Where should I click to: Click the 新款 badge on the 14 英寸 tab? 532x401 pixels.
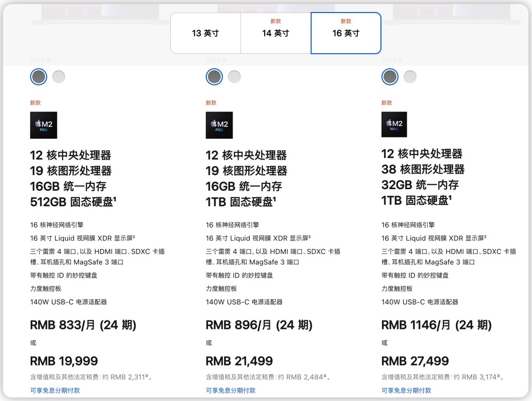275,21
